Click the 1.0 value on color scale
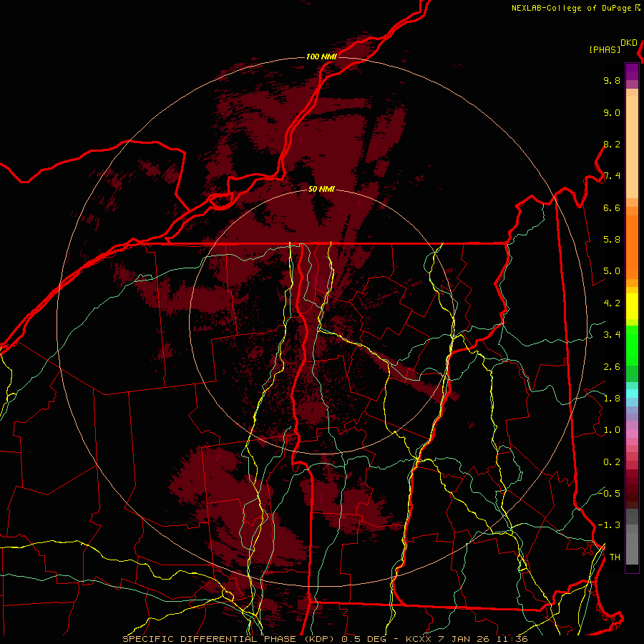Image resolution: width=644 pixels, height=644 pixels. coord(612,430)
